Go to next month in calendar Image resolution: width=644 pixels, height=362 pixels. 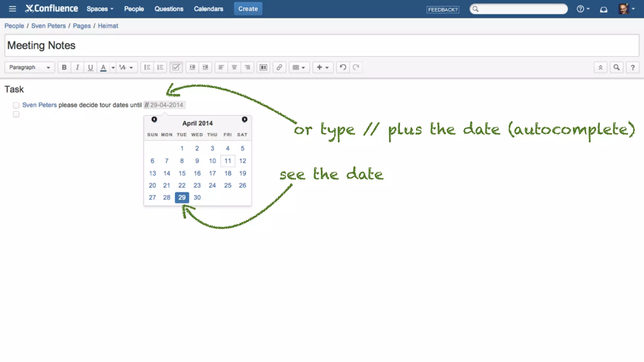pos(244,119)
